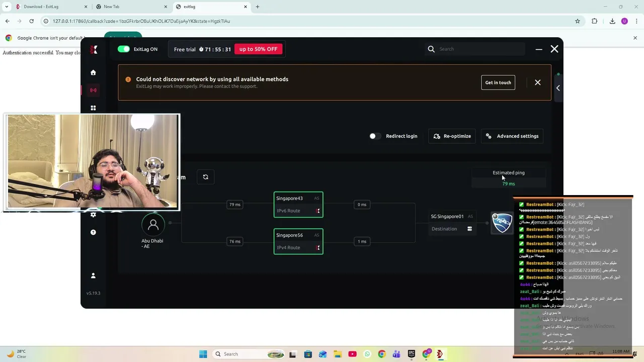Click the 1 ms latency label
644x362 pixels.
tap(362, 241)
